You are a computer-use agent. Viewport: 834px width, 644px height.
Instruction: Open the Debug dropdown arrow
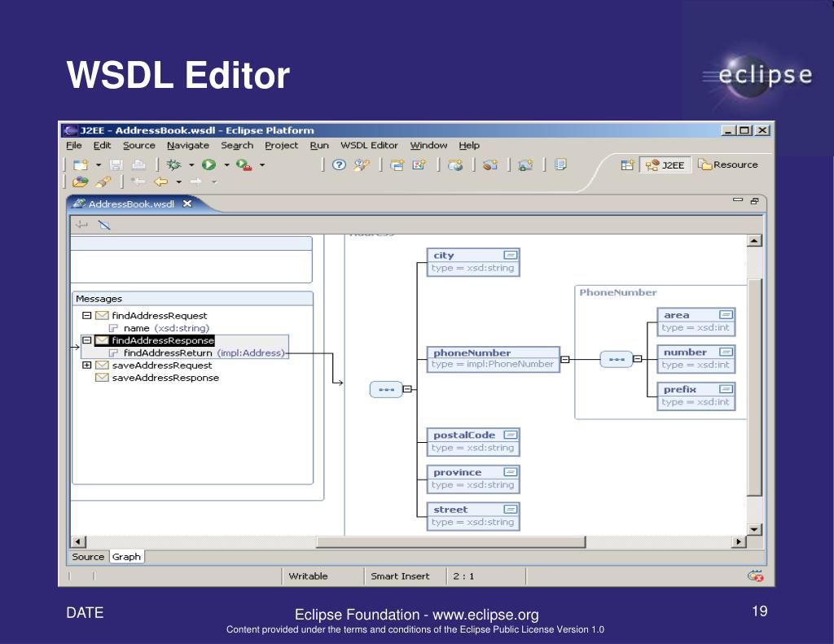(x=191, y=164)
